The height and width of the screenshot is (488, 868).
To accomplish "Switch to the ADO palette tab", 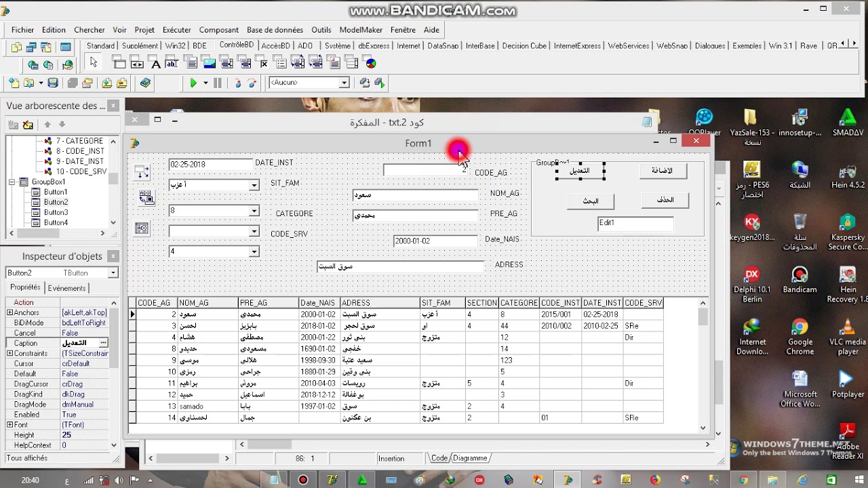I will pyautogui.click(x=305, y=46).
